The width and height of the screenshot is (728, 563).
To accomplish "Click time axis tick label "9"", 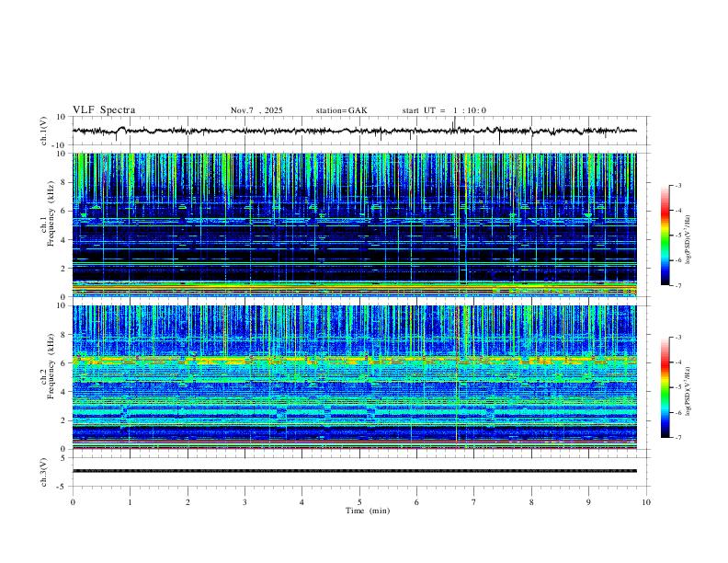I will click(x=588, y=502).
